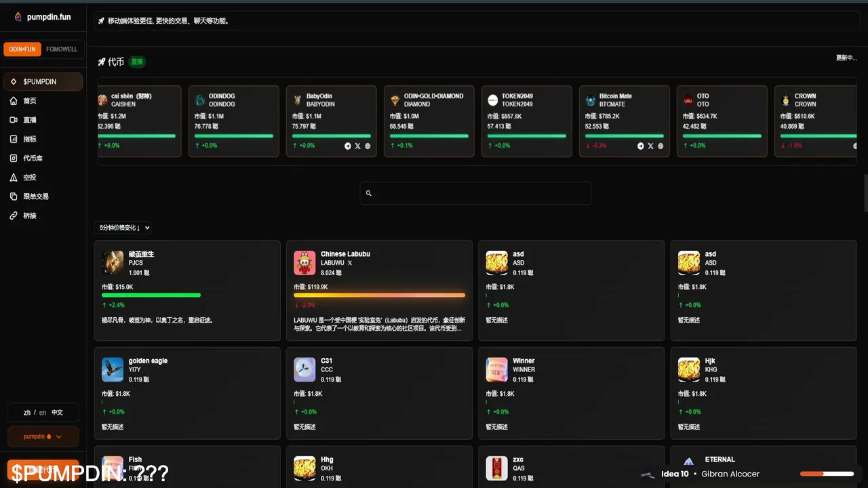This screenshot has height=488, width=868.
Task: Click the page vertical scrollbar
Action: click(x=865, y=193)
